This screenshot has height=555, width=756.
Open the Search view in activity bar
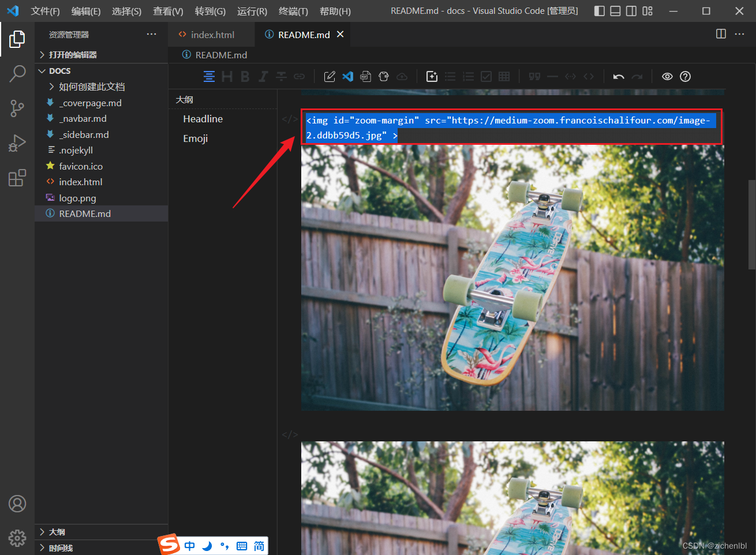(17, 74)
